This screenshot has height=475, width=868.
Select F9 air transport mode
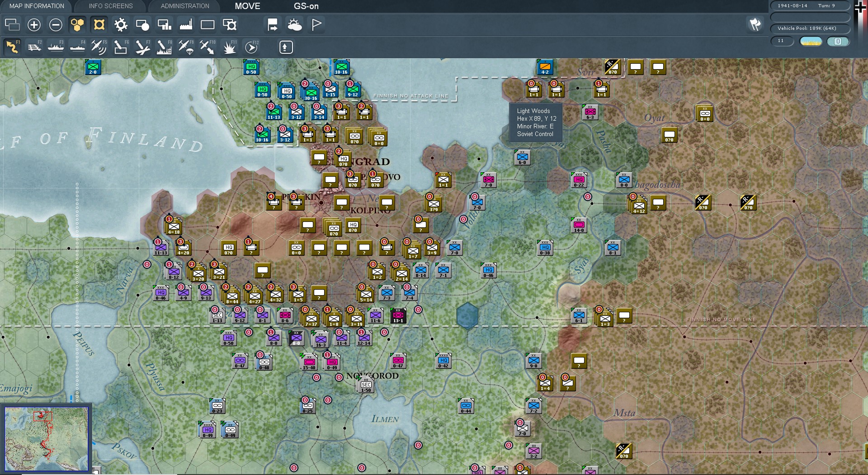point(186,47)
